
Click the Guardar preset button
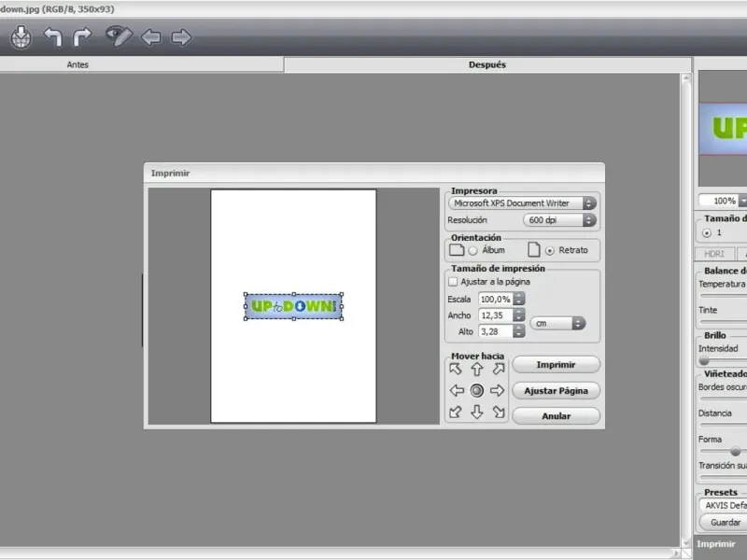tap(725, 523)
